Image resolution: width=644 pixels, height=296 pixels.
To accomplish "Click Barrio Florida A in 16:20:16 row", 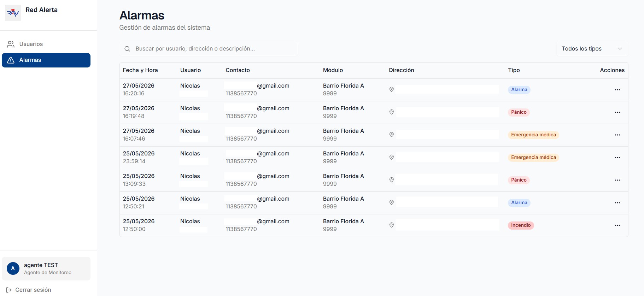I will click(343, 86).
